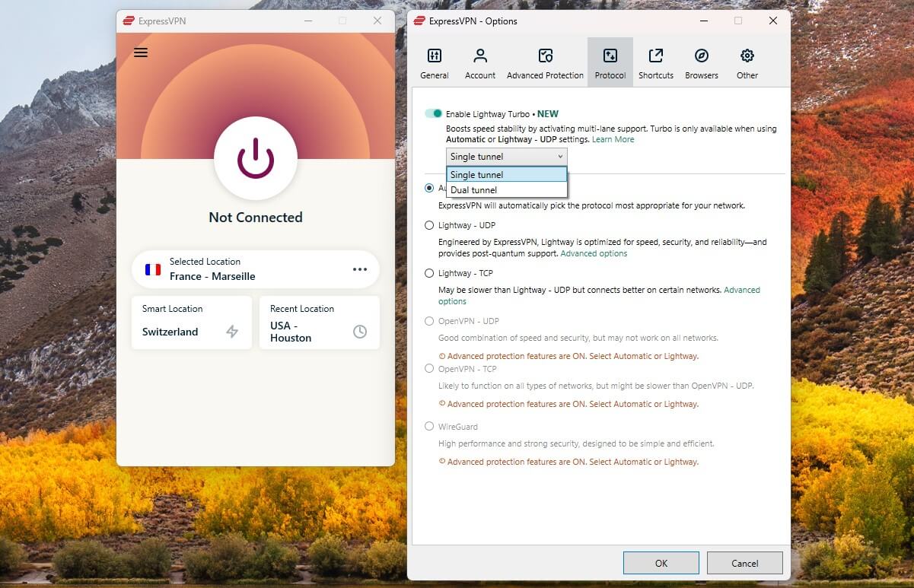Click the WireGuard advanced protection warning
The height and width of the screenshot is (588, 914).
[568, 462]
